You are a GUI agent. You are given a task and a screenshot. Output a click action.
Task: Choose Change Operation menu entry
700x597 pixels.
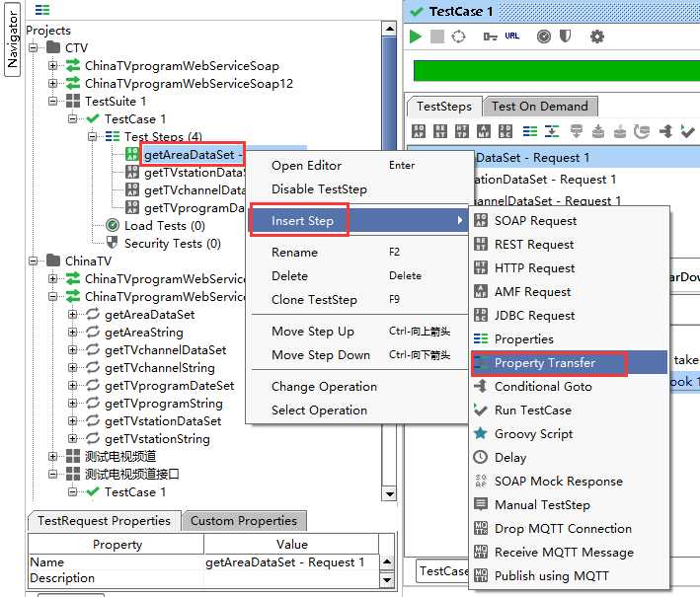(359, 387)
